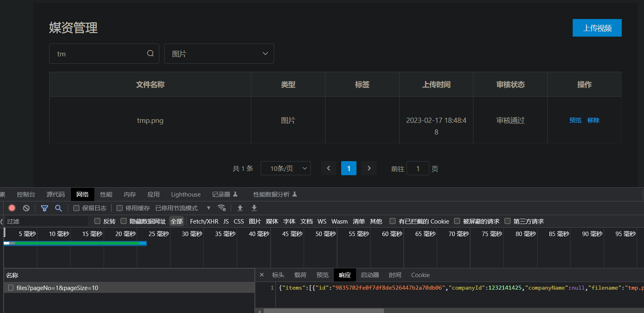Open network conditions wifi icon
Viewport: 644px width, 313px height.
pos(221,208)
